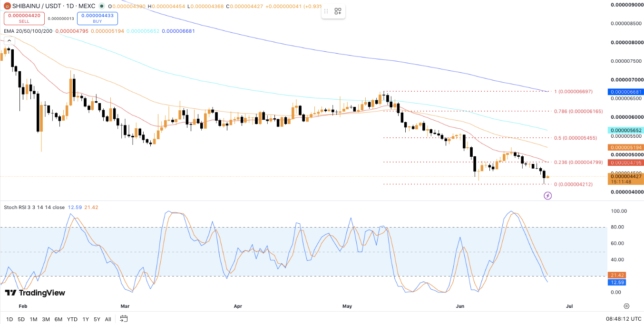Click the Jun label on time axis
The image size is (644, 324).
click(460, 306)
